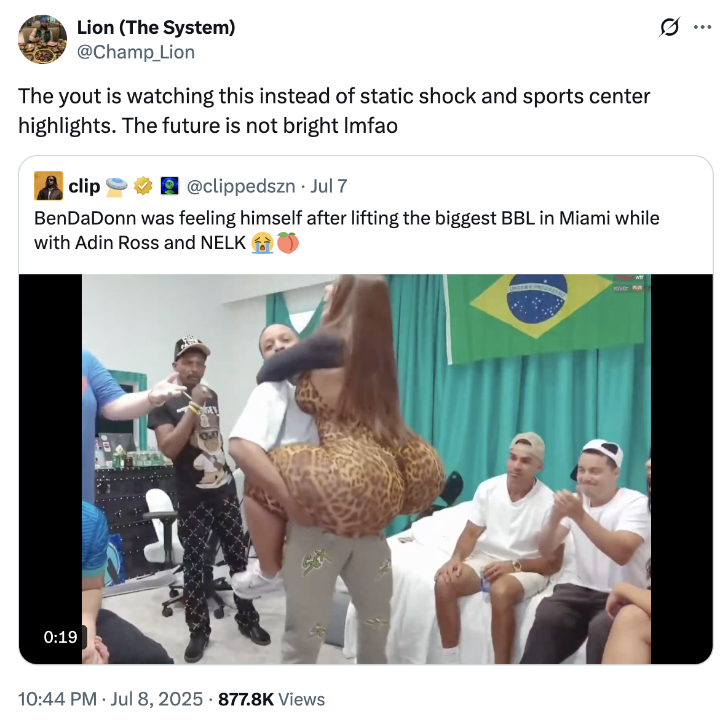Click the crying emoji in quoted post
Screen dimensions: 728x727
262,243
